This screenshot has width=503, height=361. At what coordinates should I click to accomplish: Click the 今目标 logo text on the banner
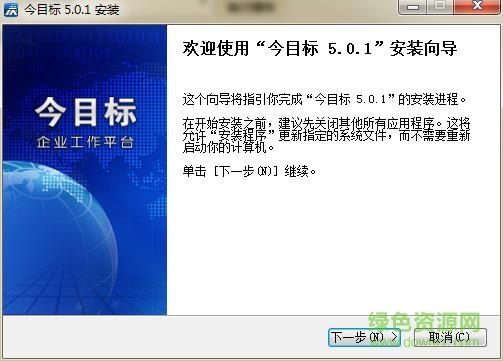[x=85, y=112]
